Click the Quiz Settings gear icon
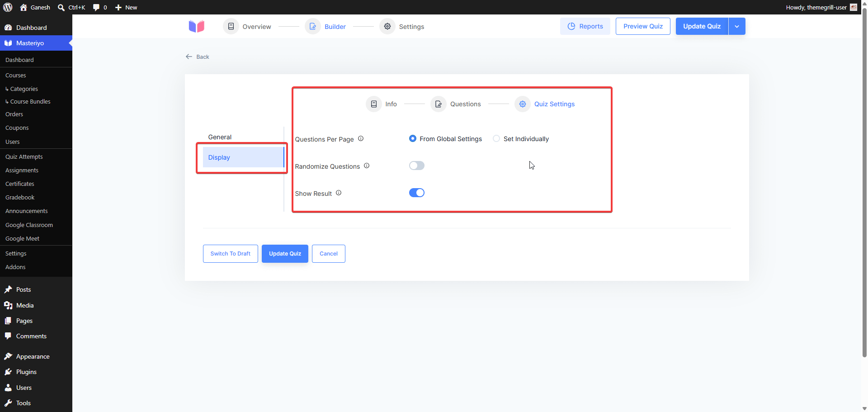This screenshot has height=412, width=868. [523, 104]
